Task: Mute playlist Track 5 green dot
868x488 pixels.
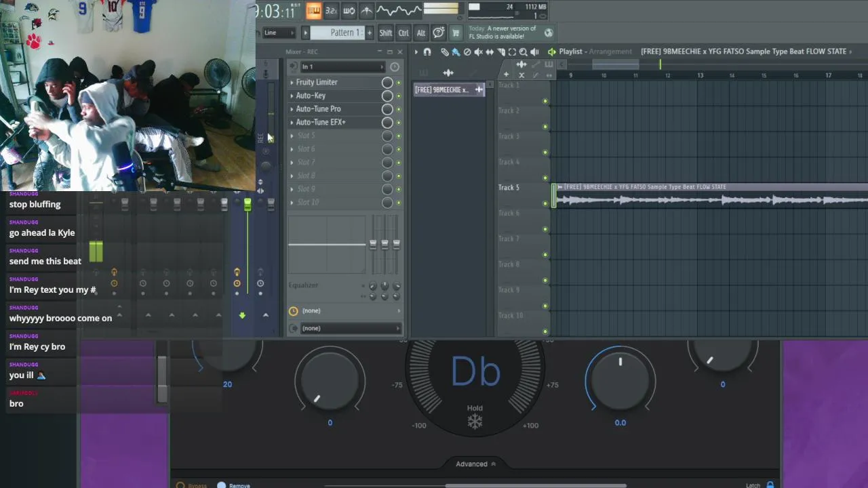Action: 545,203
